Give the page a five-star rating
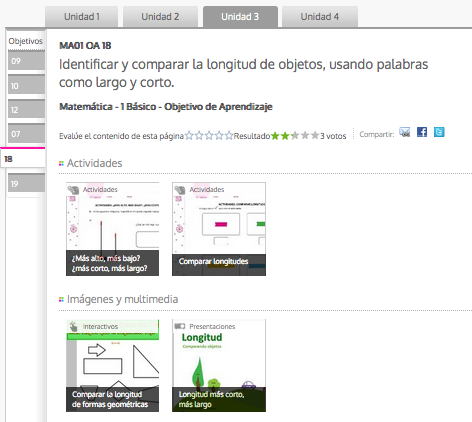Viewport: 472px width, 422px height. pyautogui.click(x=229, y=136)
